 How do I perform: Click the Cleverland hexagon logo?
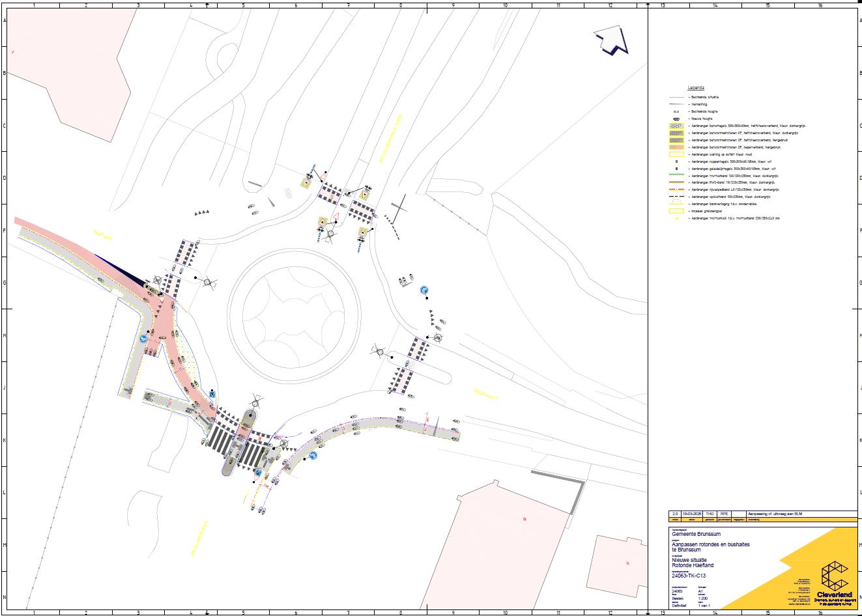pyautogui.click(x=835, y=576)
